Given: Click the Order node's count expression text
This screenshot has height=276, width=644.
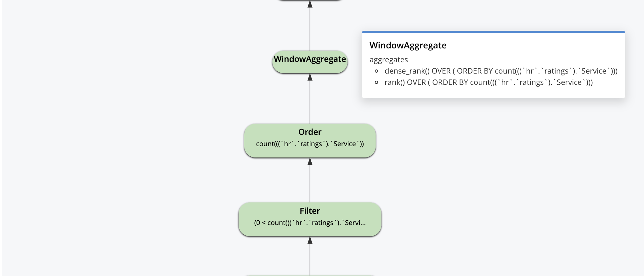Looking at the screenshot, I should (x=310, y=144).
